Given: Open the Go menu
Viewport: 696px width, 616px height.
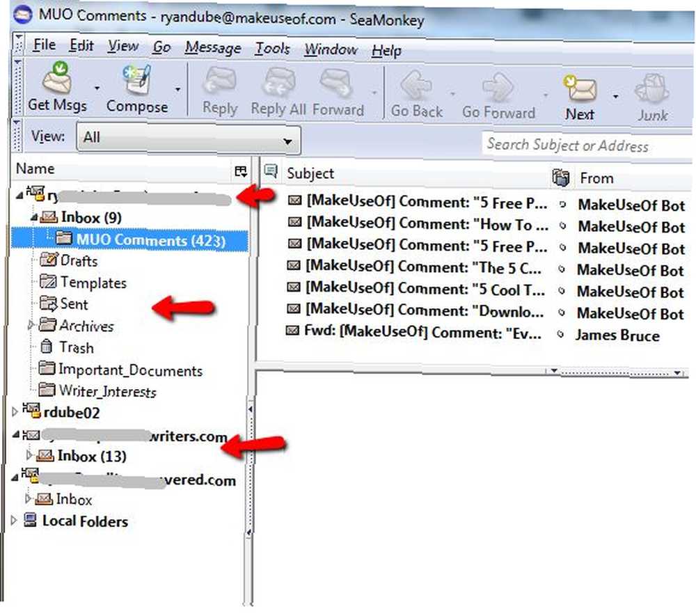Looking at the screenshot, I should 161,47.
